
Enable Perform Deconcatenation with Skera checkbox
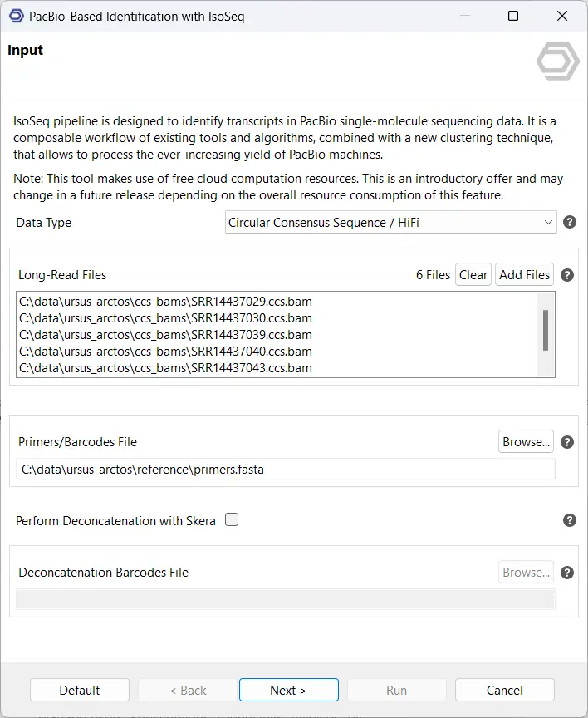(232, 519)
